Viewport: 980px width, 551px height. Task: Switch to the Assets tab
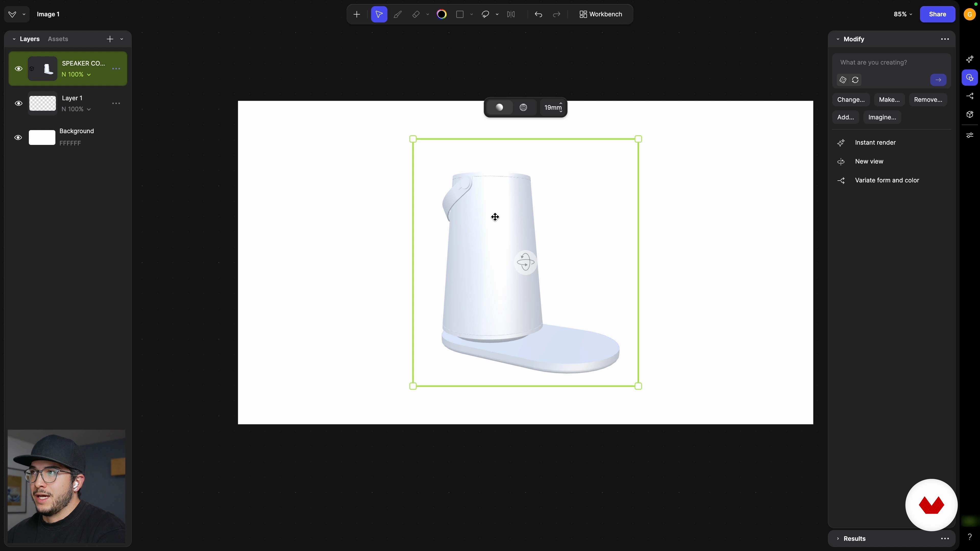[x=58, y=39]
